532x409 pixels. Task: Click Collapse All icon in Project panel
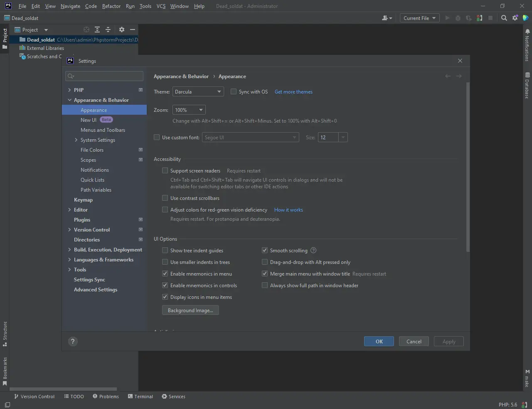(108, 30)
